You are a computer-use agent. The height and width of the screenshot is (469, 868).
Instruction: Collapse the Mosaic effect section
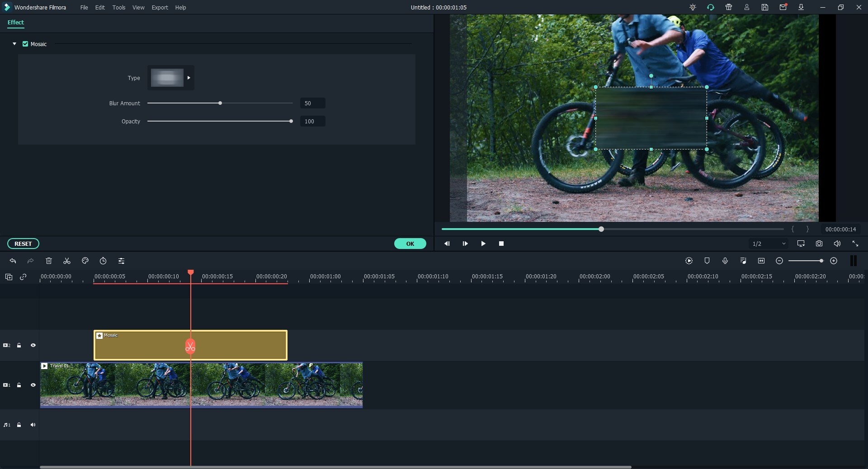pyautogui.click(x=14, y=43)
